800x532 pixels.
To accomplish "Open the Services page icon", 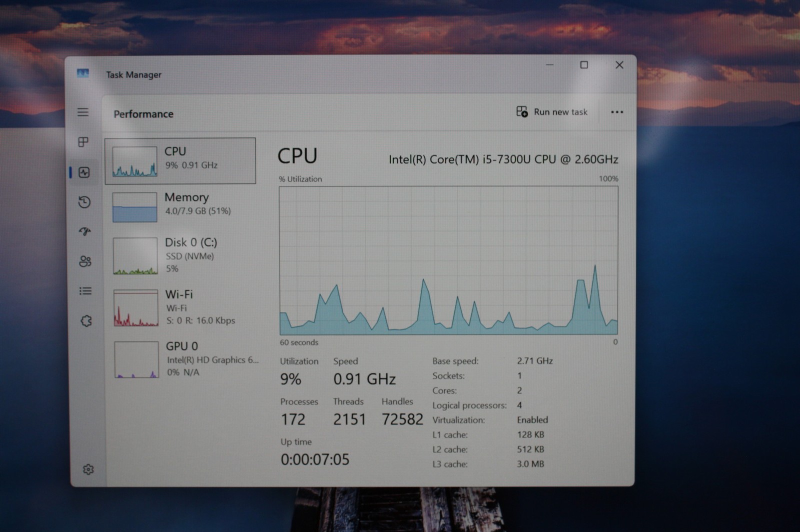I will coord(86,321).
